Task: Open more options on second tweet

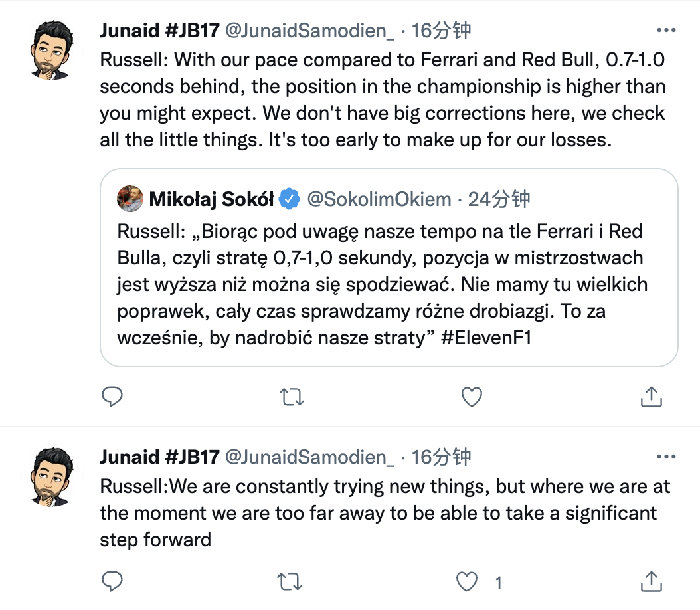Action: click(x=665, y=457)
